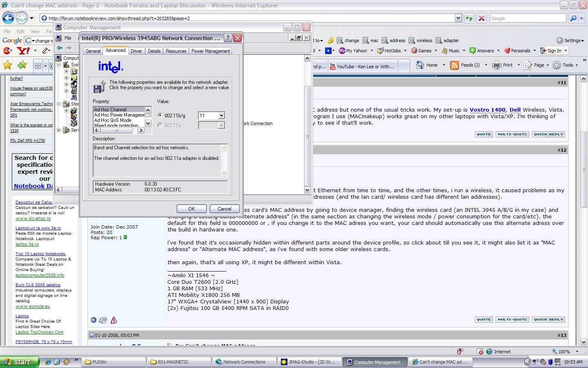Open Quick Tabs grid icon
This screenshot has width=588, height=368.
pyautogui.click(x=38, y=65)
